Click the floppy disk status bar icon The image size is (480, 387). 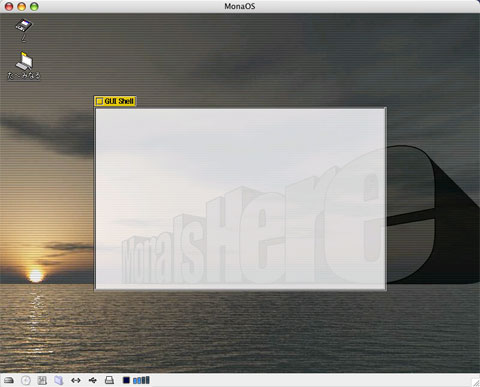42,380
